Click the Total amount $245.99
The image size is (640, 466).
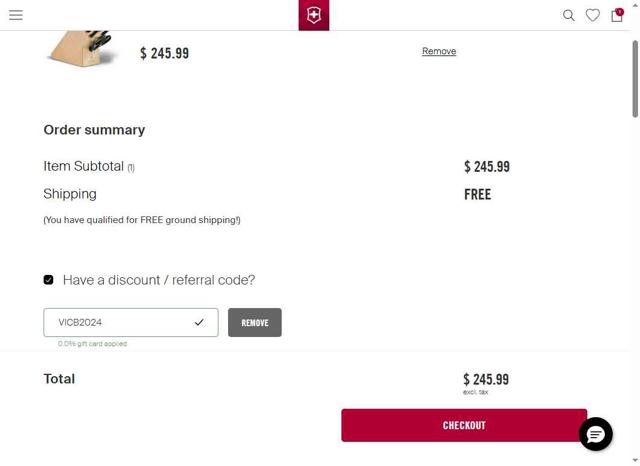[x=486, y=379]
